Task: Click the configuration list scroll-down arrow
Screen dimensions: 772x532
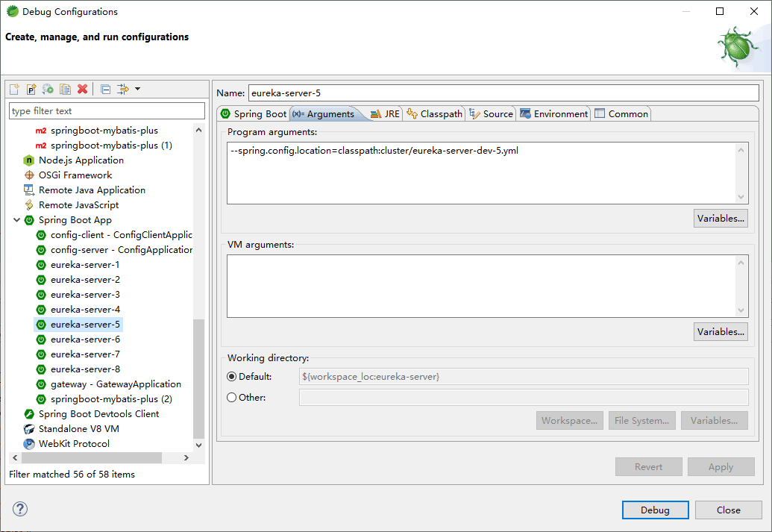Action: pos(199,445)
